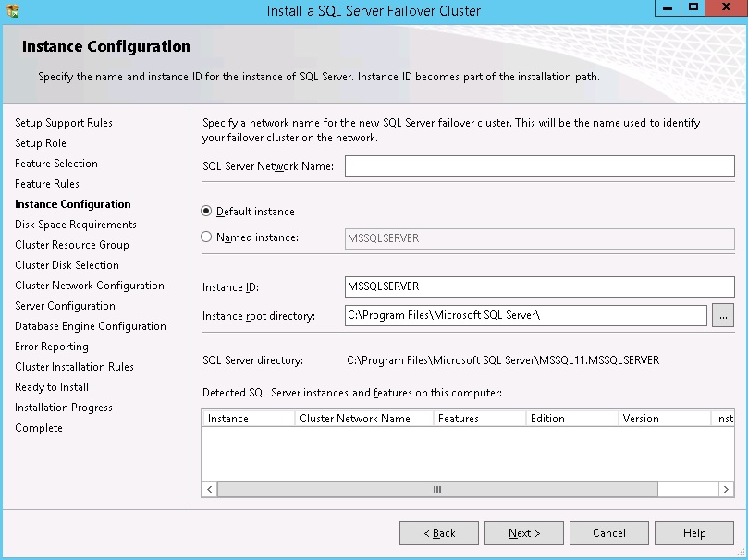Click the SQL Server setup title bar icon
The width and height of the screenshot is (748, 560).
click(12, 10)
